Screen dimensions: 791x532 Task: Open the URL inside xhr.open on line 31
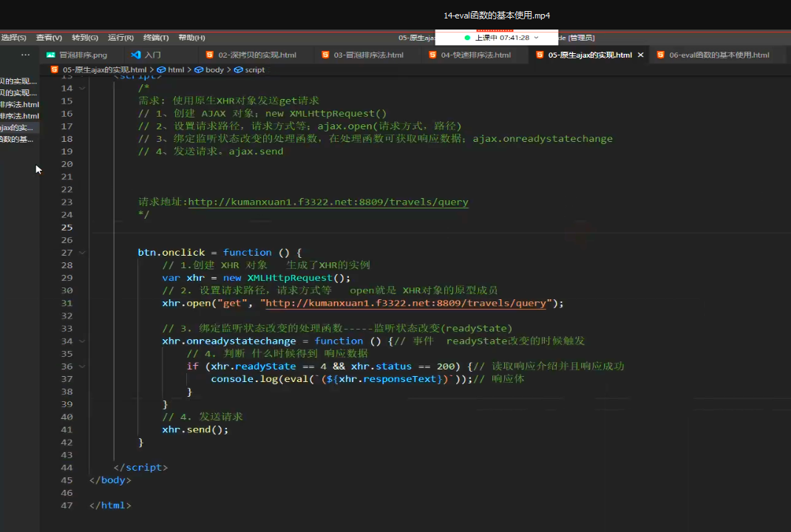pyautogui.click(x=406, y=303)
